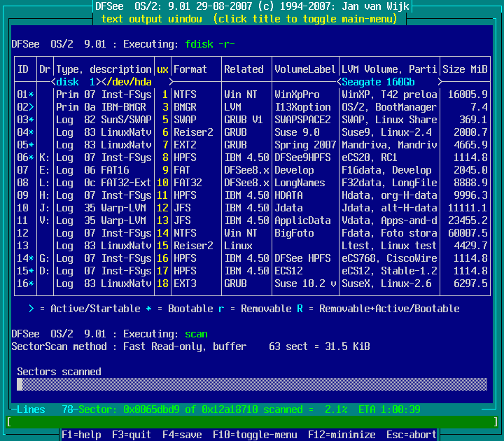Click the drive letter K: entry
This screenshot has width=504, height=441.
click(45, 157)
